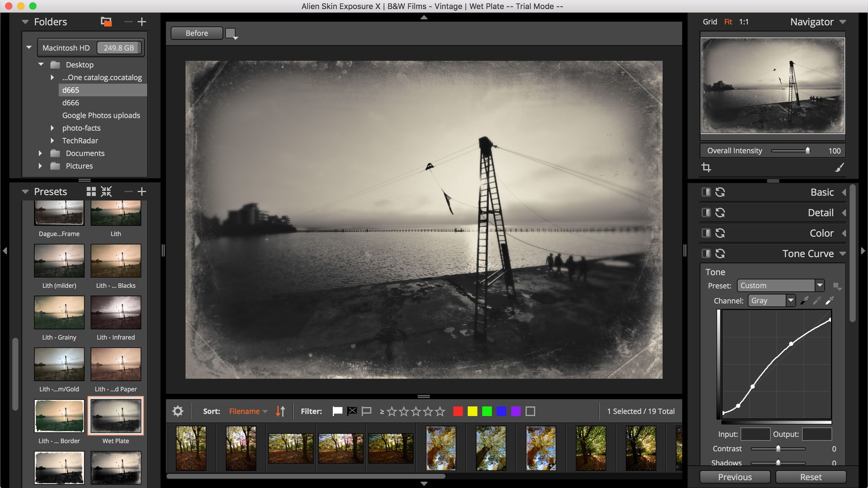
Task: Open the Channel Gray dropdown
Action: point(790,300)
